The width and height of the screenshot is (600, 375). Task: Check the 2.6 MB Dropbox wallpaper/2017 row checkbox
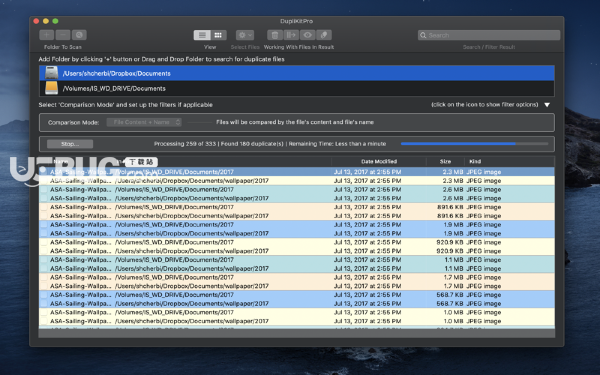44,198
